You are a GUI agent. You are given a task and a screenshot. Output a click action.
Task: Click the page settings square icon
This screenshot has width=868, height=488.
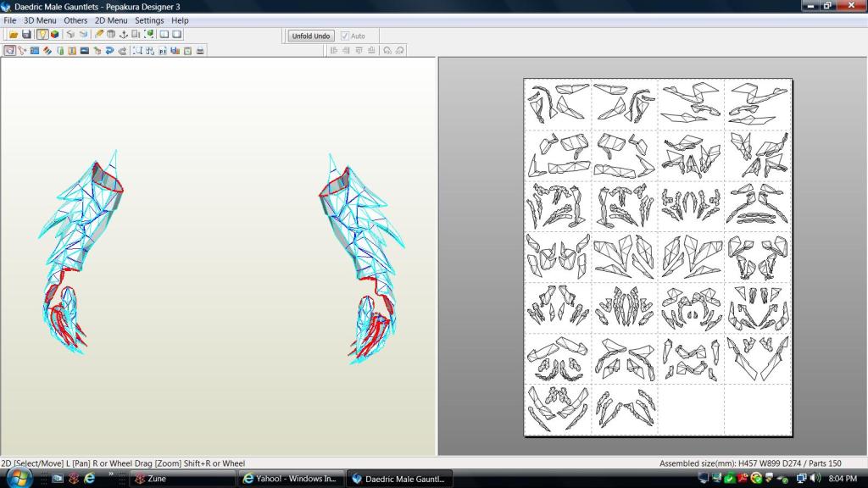point(187,50)
